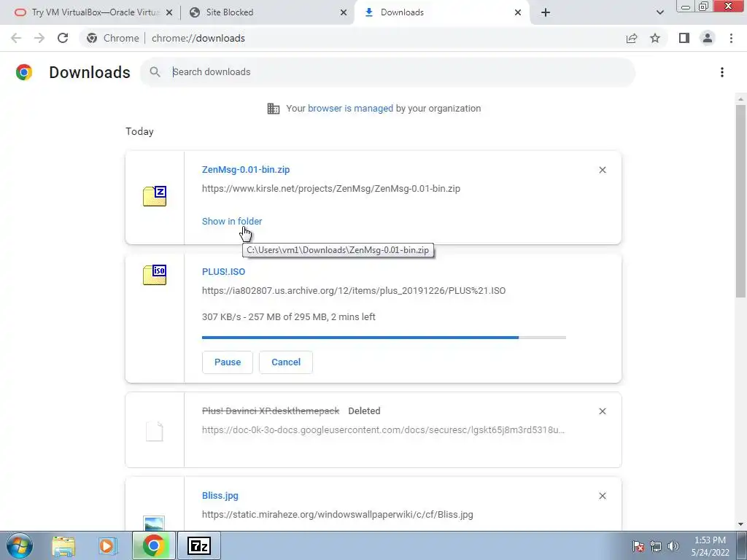Click the googleusercontent source URL
This screenshot has width=747, height=560.
click(384, 430)
